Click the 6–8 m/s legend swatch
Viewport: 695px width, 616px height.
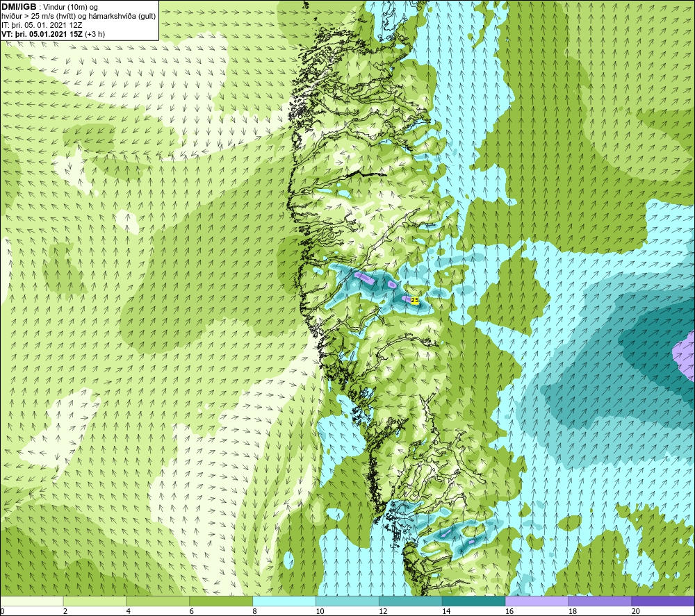pos(221,601)
